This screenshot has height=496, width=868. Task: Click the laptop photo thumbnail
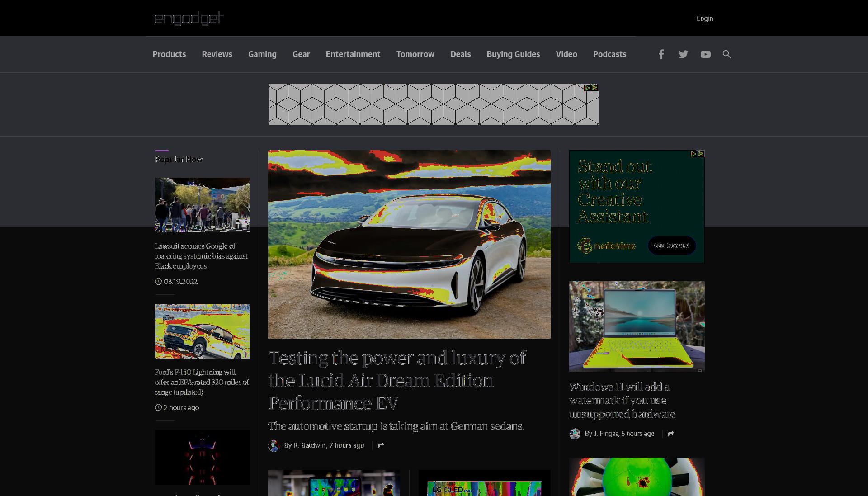pos(637,326)
